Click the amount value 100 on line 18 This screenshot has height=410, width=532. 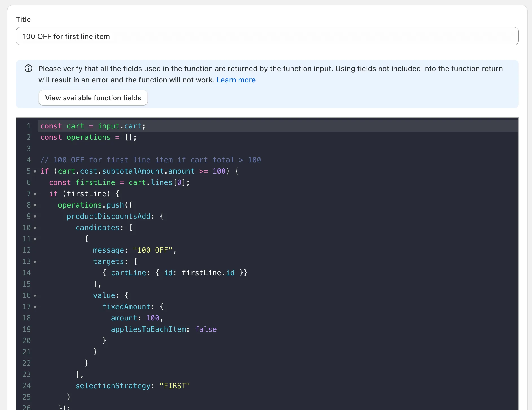click(152, 318)
